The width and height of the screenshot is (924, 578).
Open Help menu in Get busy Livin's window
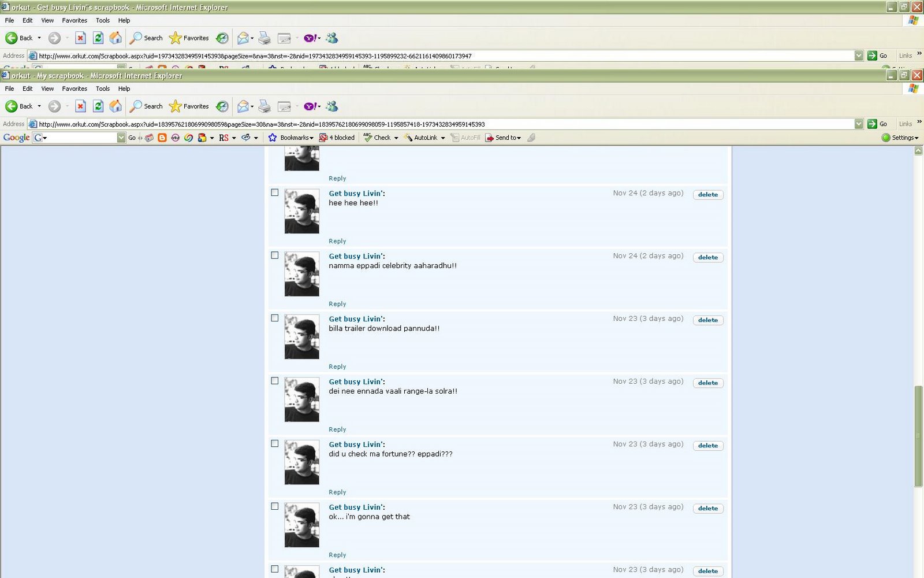(x=124, y=20)
